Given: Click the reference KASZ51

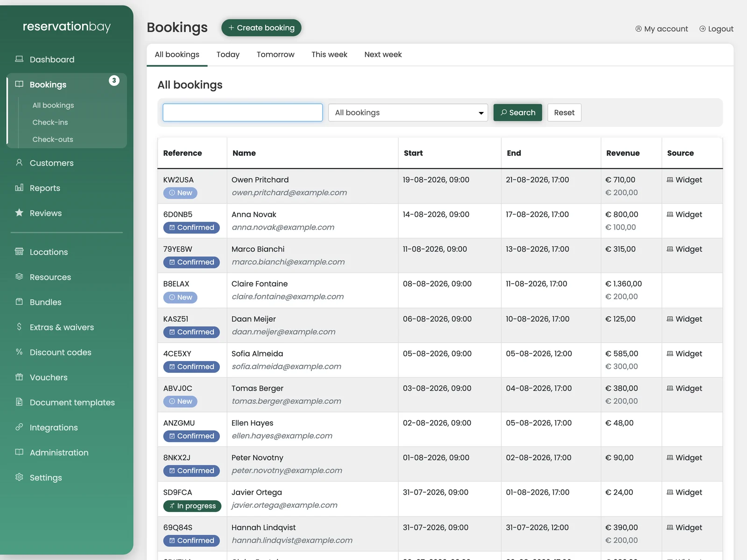Looking at the screenshot, I should point(176,319).
